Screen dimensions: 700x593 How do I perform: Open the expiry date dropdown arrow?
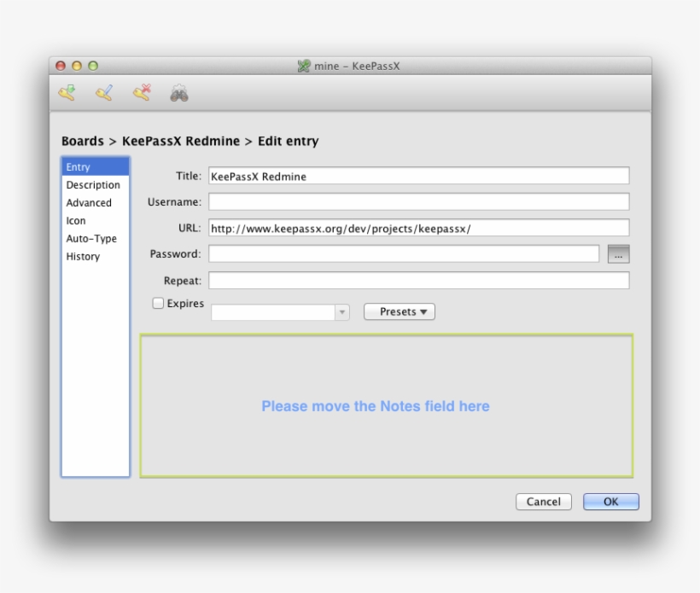[342, 312]
